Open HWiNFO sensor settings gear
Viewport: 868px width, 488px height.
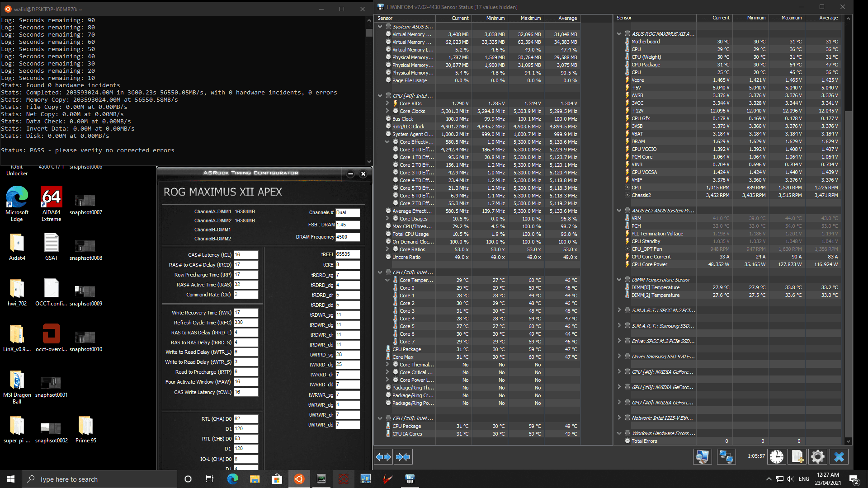[x=817, y=457]
